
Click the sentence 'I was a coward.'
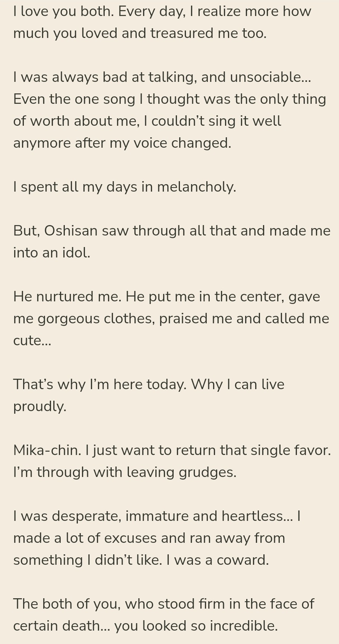pos(218,560)
